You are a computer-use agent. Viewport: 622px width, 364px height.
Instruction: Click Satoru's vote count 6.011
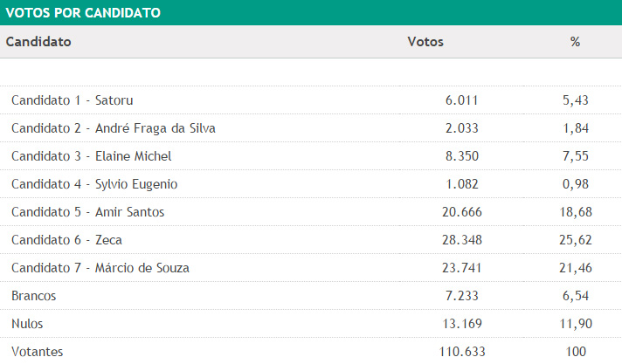[462, 100]
